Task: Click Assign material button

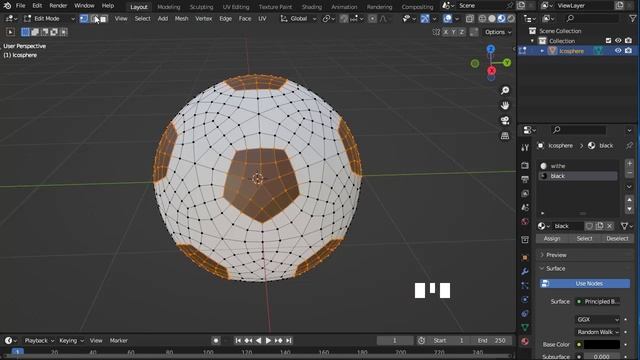Action: [x=552, y=238]
